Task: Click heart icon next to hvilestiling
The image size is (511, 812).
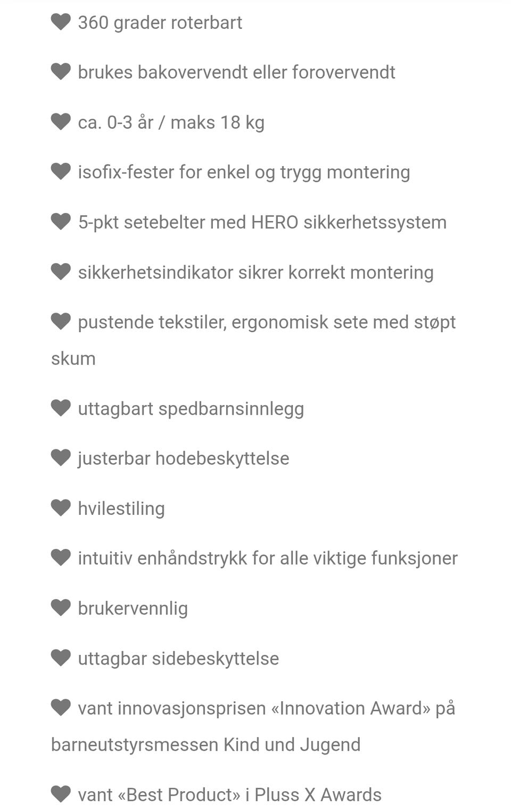Action: 61,508
